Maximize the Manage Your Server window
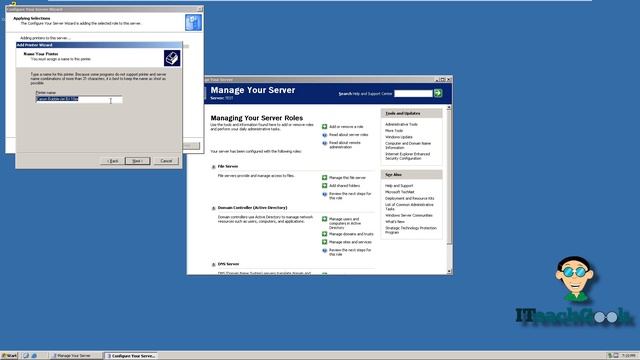 pyautogui.click(x=443, y=80)
